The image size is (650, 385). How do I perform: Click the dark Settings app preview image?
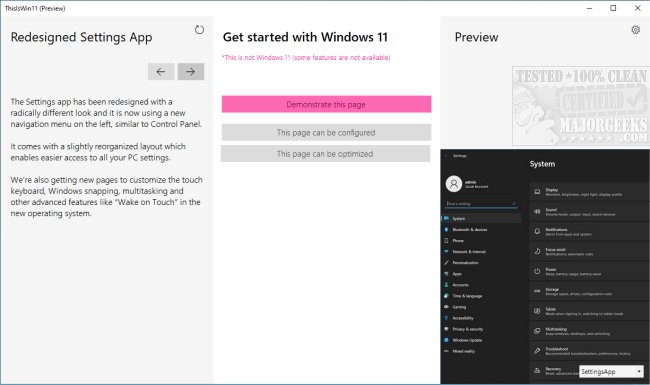[545, 266]
